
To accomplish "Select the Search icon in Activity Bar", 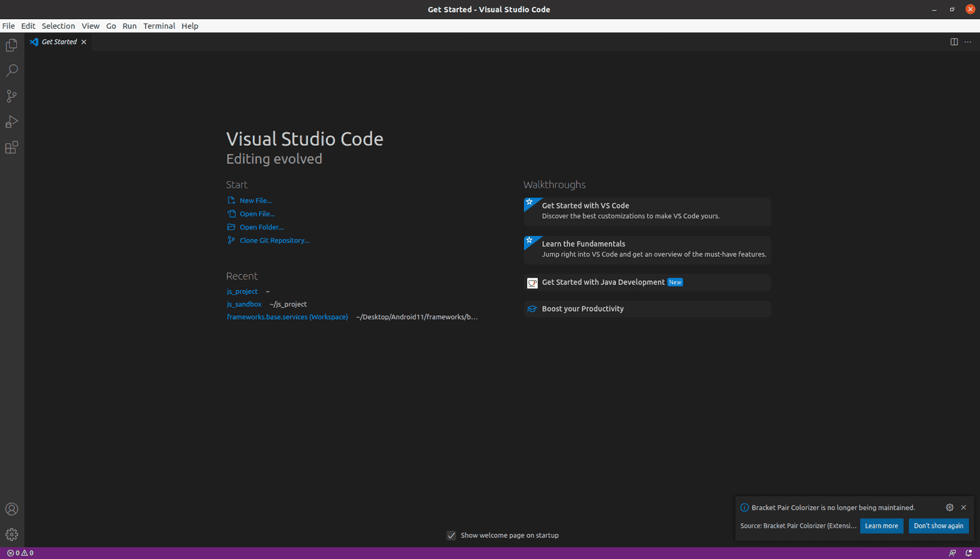I will [x=11, y=70].
